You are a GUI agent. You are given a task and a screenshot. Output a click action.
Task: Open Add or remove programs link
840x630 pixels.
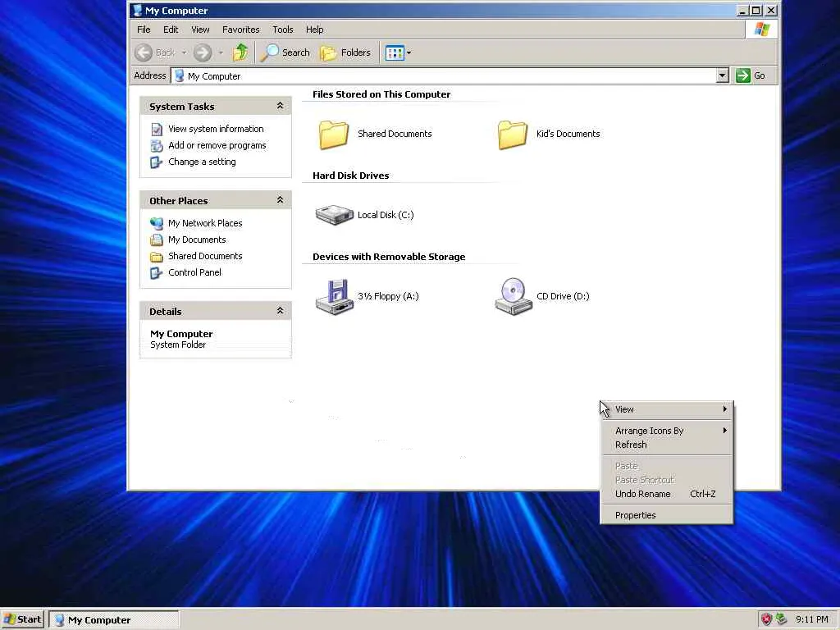point(217,146)
